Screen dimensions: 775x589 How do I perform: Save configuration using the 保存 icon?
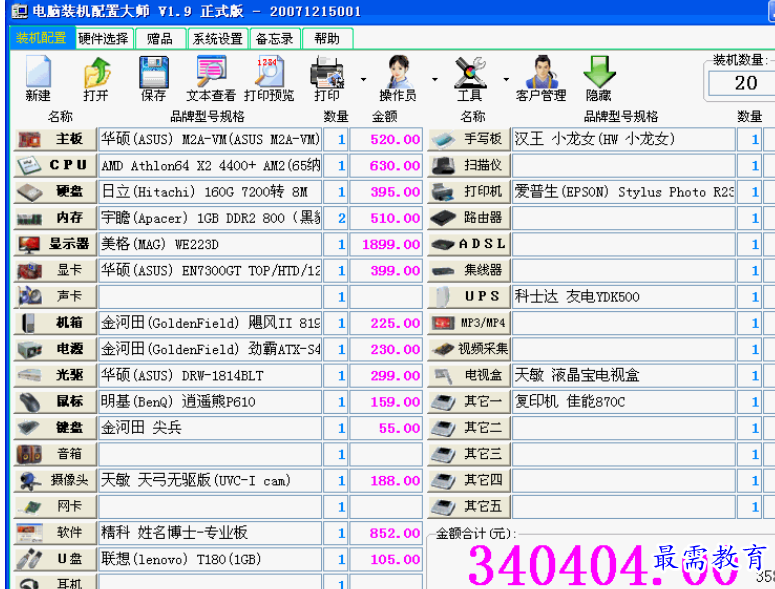coord(154,78)
